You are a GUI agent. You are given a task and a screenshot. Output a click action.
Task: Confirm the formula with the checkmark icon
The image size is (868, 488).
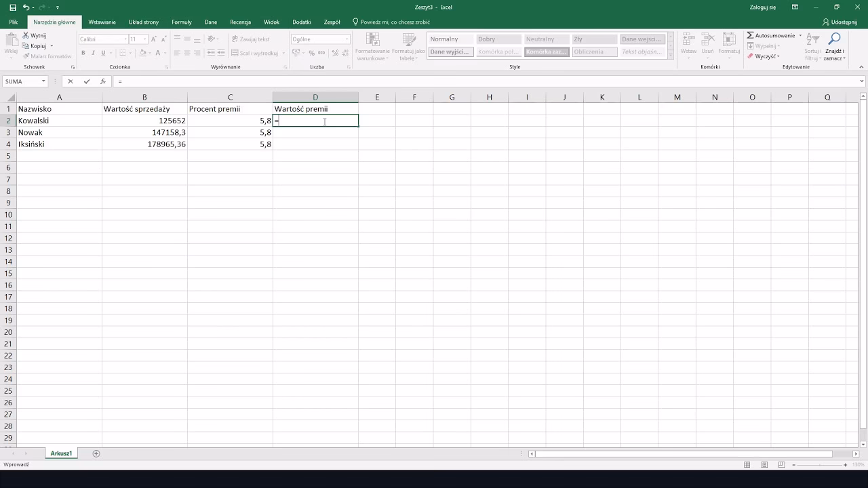tap(87, 81)
